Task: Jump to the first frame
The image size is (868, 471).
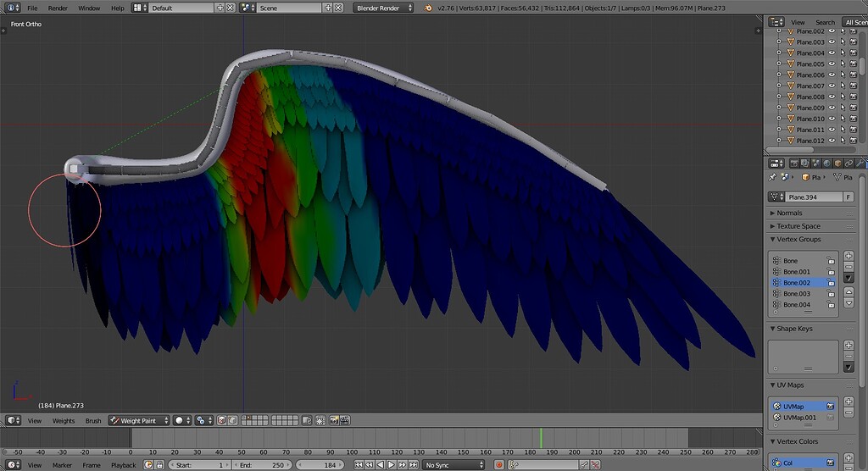Action: [x=359, y=465]
